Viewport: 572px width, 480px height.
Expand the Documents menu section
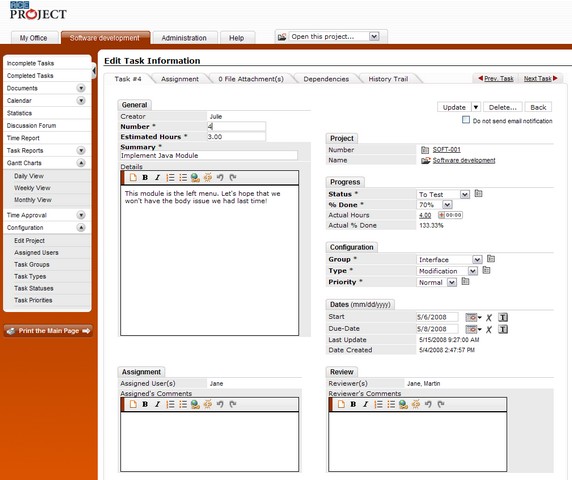pyautogui.click(x=81, y=88)
